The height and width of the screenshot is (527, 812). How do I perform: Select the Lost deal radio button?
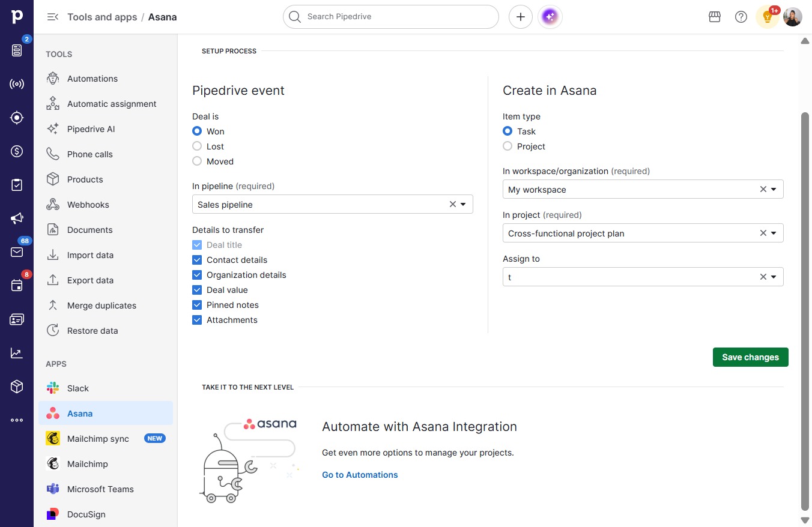point(197,146)
